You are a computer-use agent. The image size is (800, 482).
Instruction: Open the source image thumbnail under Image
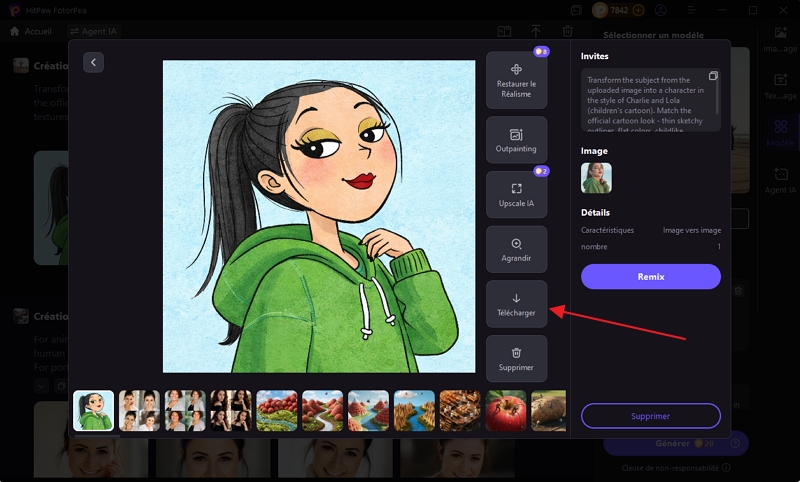596,178
